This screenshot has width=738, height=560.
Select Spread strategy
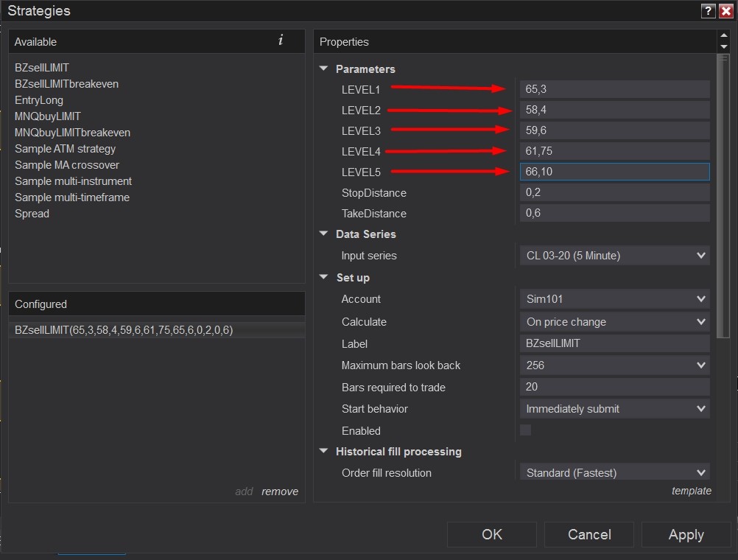pos(32,214)
